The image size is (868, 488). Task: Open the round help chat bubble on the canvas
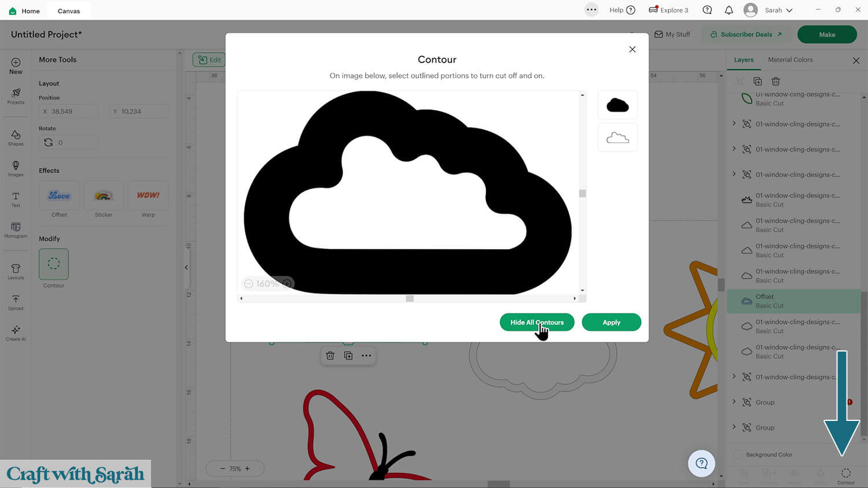(701, 463)
